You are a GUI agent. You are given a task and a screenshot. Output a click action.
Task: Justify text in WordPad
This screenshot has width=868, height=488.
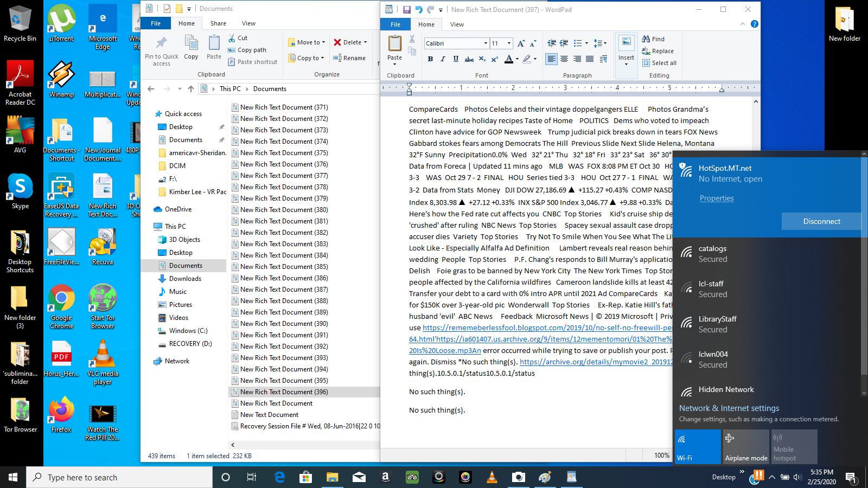(x=590, y=59)
